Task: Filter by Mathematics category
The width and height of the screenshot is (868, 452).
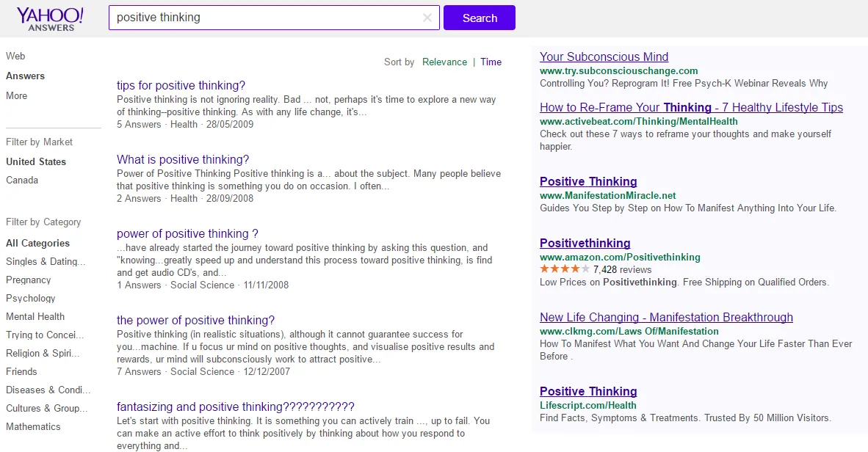Action: point(33,426)
